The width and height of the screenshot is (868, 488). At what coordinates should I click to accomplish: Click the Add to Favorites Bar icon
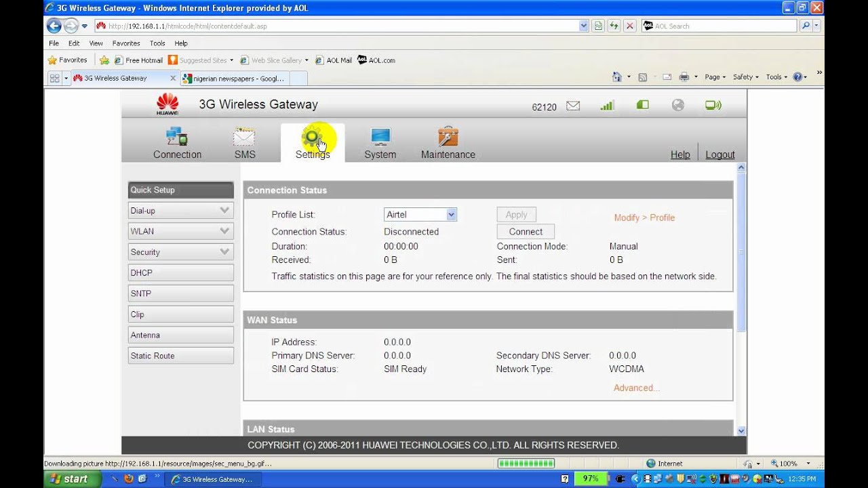coord(104,60)
